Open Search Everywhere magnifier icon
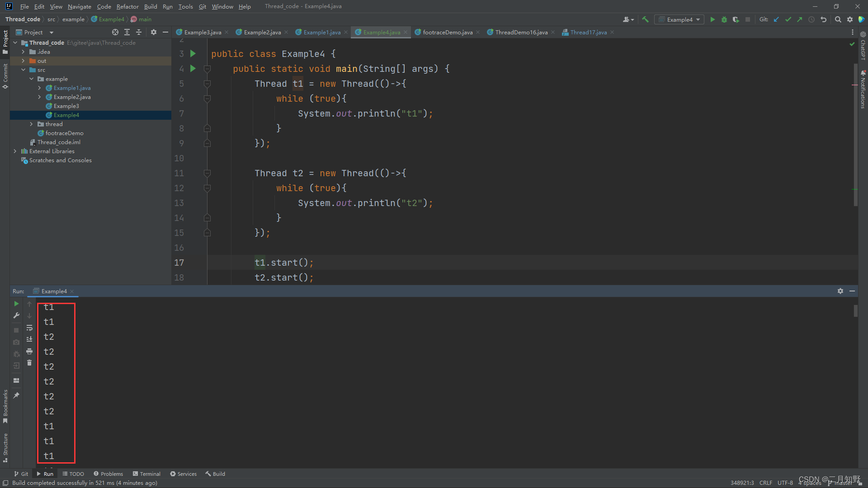Image resolution: width=868 pixels, height=488 pixels. [838, 19]
